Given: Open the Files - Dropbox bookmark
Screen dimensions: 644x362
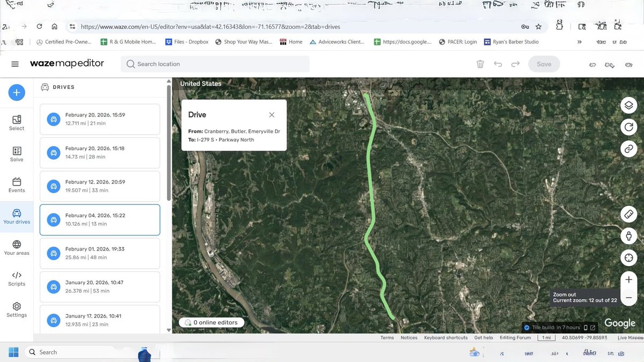Looking at the screenshot, I should tap(186, 42).
